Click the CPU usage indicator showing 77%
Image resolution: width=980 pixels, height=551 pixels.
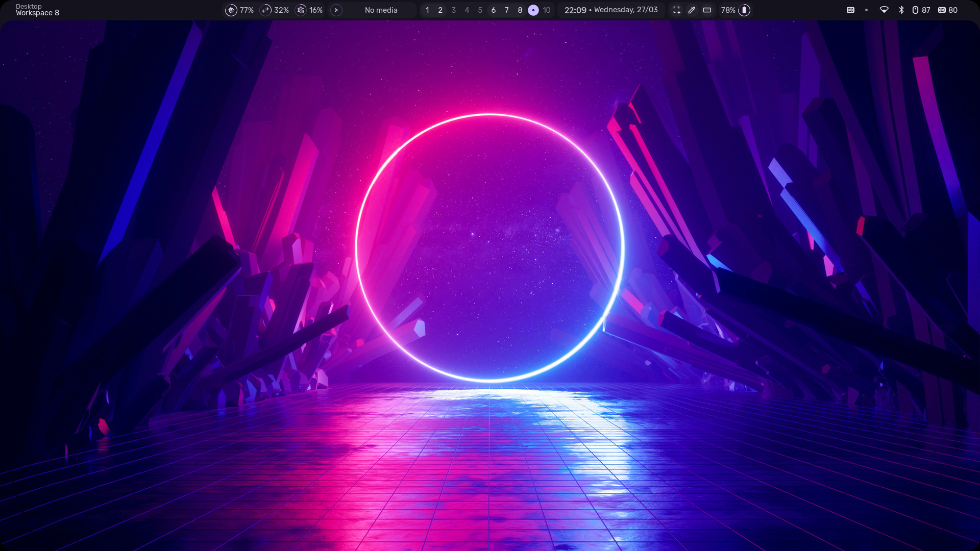pyautogui.click(x=239, y=10)
